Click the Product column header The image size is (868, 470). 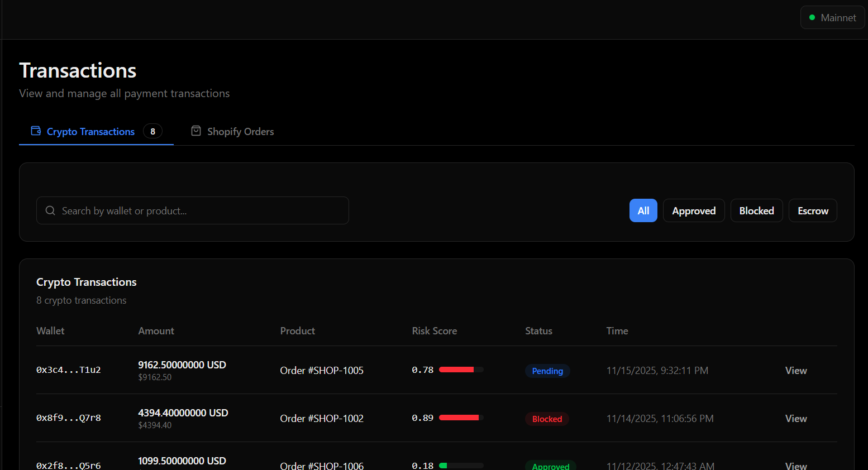pyautogui.click(x=297, y=330)
